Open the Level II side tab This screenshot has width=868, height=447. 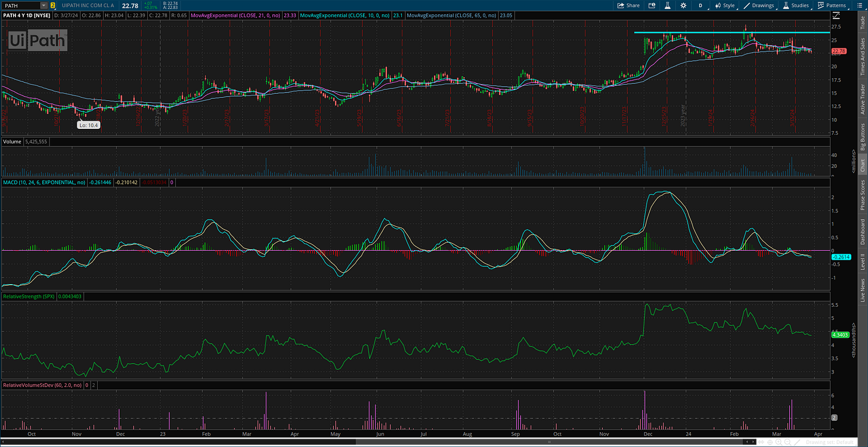pyautogui.click(x=862, y=260)
